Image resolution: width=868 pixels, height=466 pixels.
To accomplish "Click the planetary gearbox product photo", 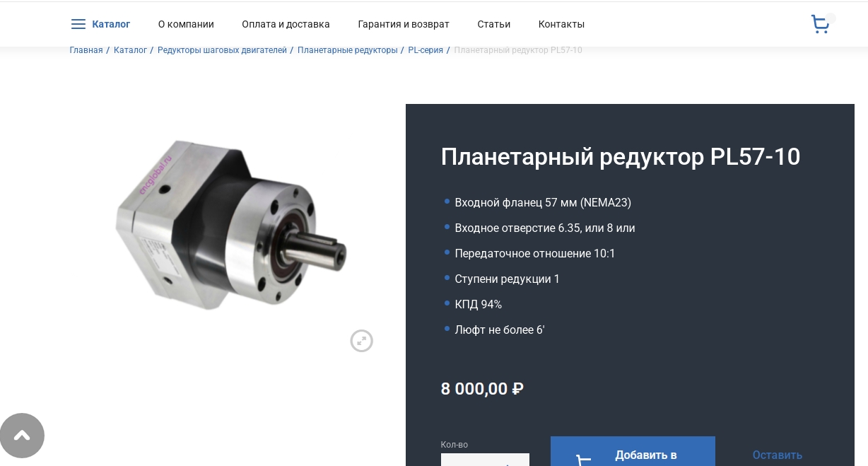I will coord(232,225).
